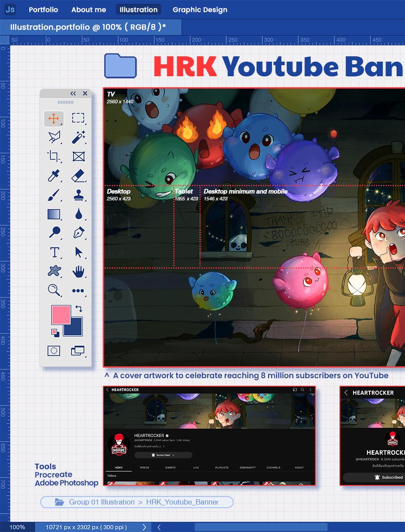Select the Clone Stamp tool
The image size is (405, 532).
coord(78,195)
